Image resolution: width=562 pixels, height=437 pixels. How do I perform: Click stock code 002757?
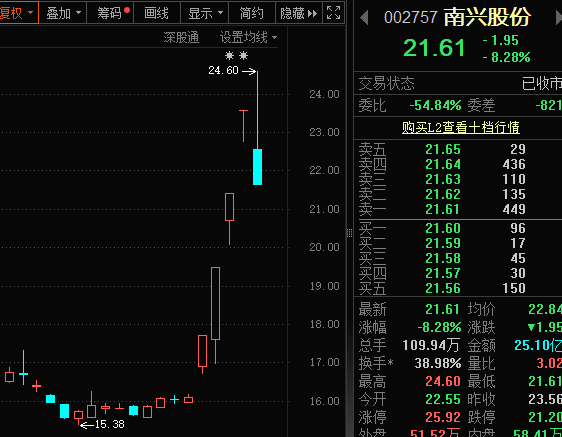pyautogui.click(x=410, y=17)
